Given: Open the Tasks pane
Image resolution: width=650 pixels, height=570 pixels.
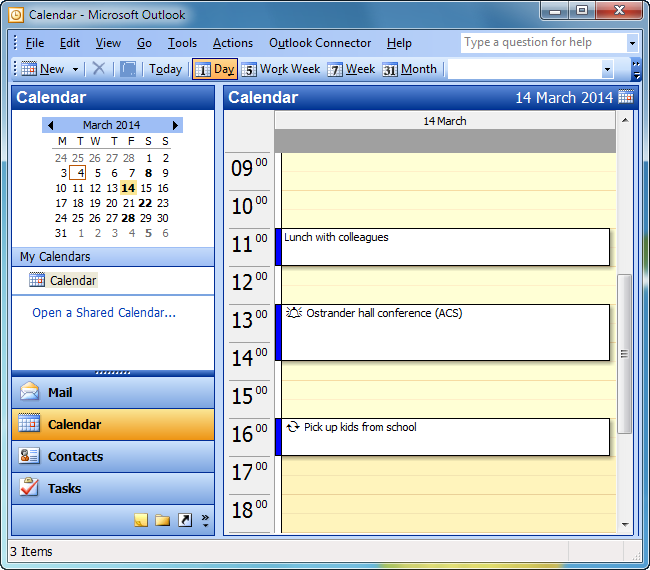Looking at the screenshot, I should (x=113, y=488).
